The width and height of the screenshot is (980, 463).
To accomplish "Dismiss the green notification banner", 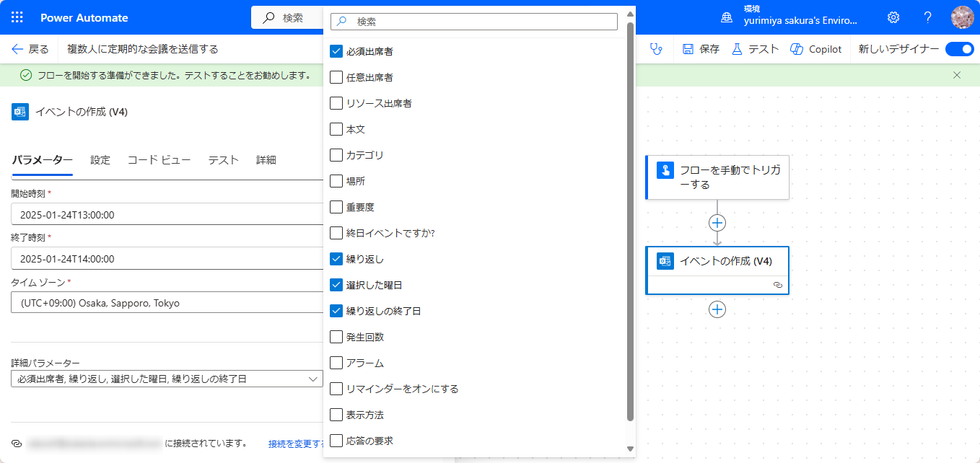I will [957, 75].
